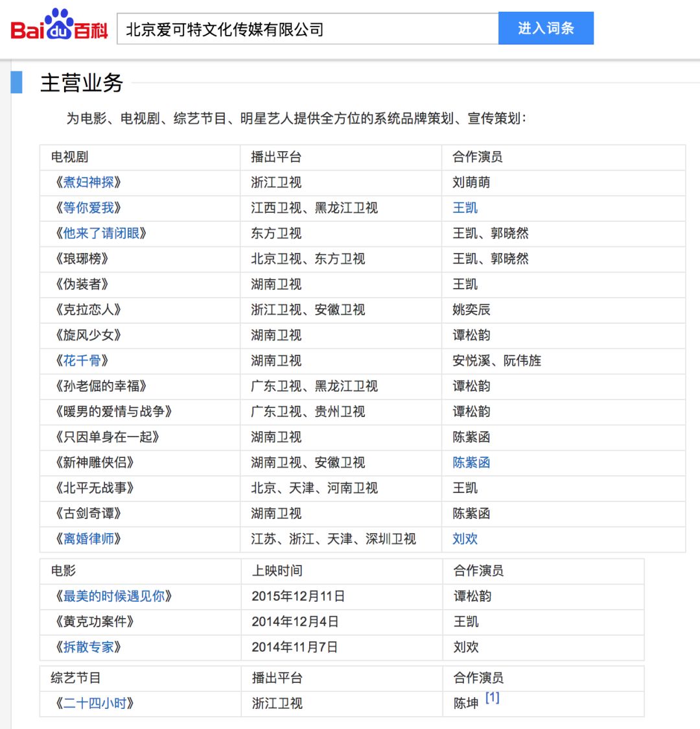
Task: Click the 《伪装者》 title in table
Action: click(x=82, y=284)
